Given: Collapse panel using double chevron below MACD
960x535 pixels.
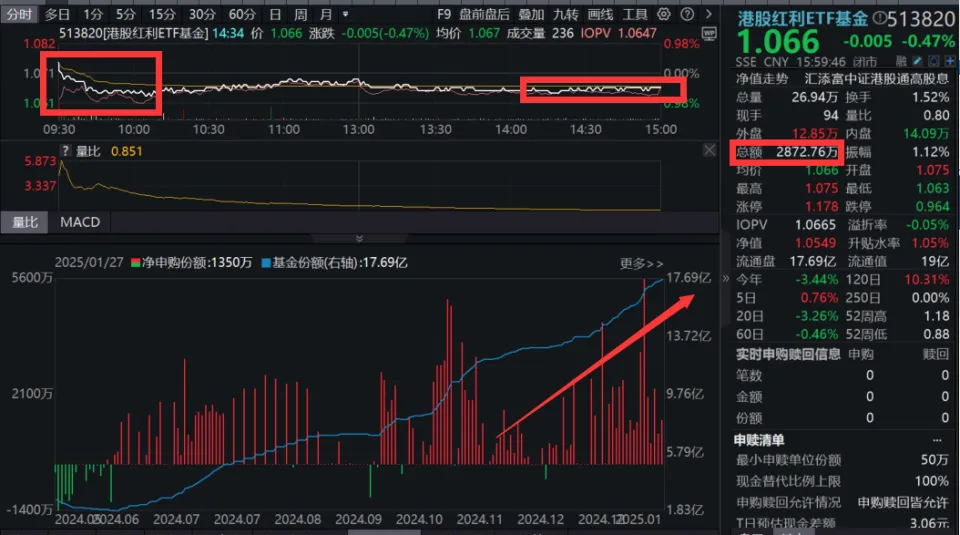Looking at the screenshot, I should tap(359, 238).
